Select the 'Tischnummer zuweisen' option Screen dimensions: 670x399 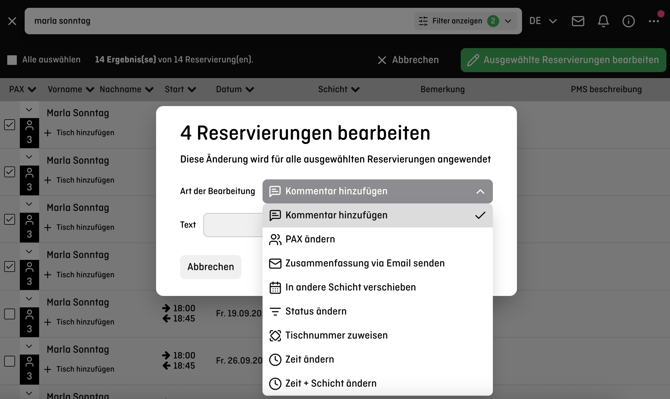point(377,335)
